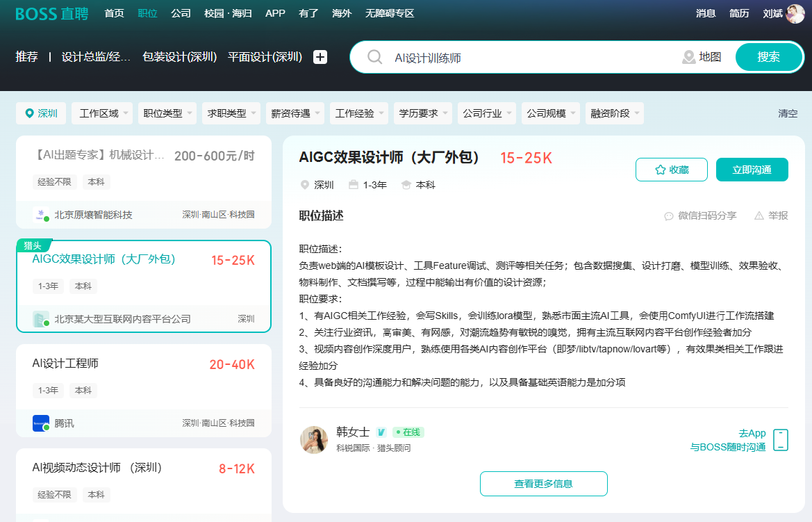Click the 20-40K salary text
Image resolution: width=812 pixels, height=522 pixels.
pos(232,364)
